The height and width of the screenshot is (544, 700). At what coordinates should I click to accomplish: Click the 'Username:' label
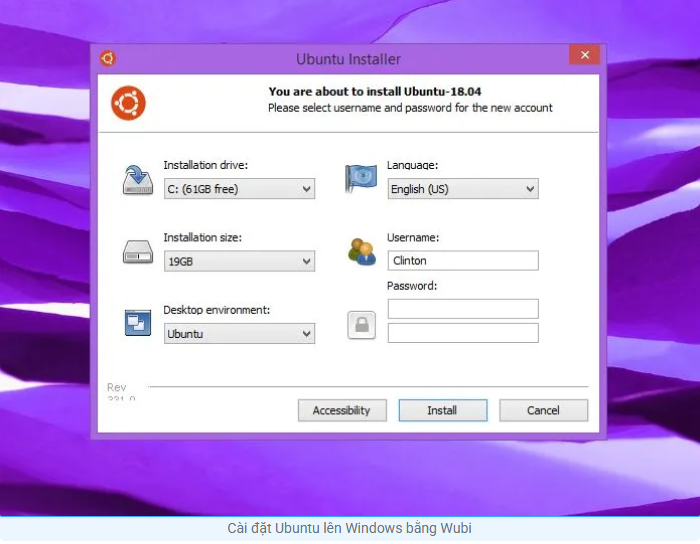tap(413, 237)
